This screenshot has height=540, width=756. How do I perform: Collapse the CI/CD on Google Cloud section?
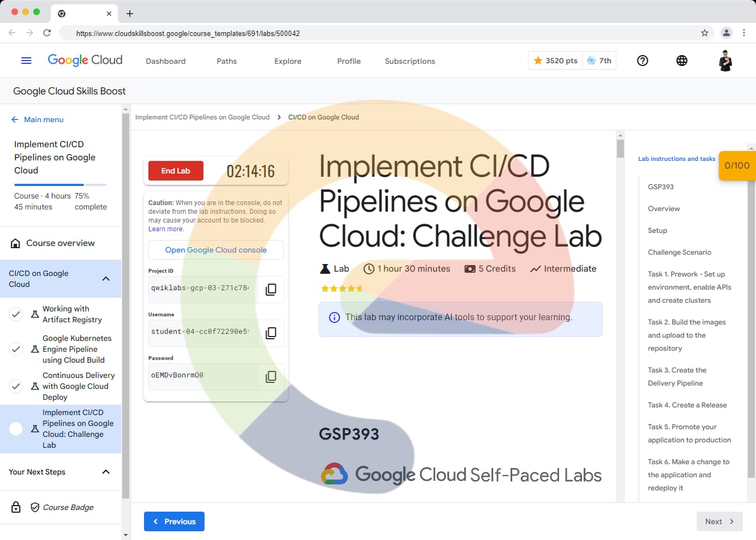click(106, 279)
